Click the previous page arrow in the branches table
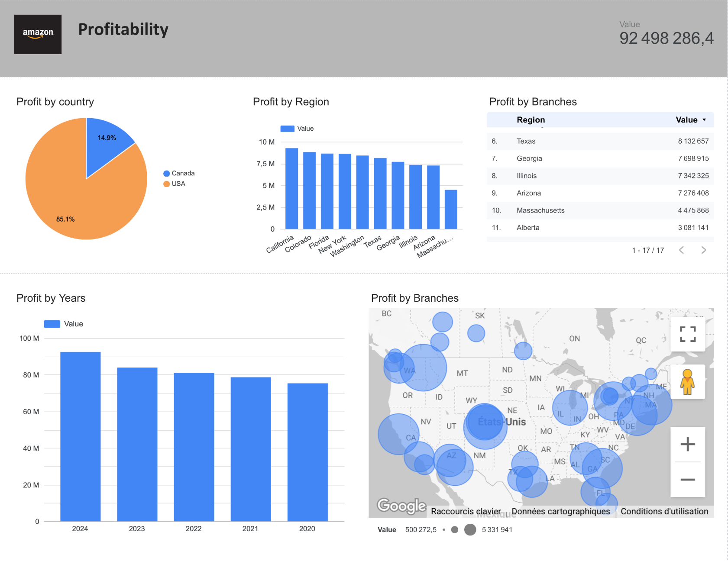Screen dimensions: 728x561 pyautogui.click(x=682, y=250)
